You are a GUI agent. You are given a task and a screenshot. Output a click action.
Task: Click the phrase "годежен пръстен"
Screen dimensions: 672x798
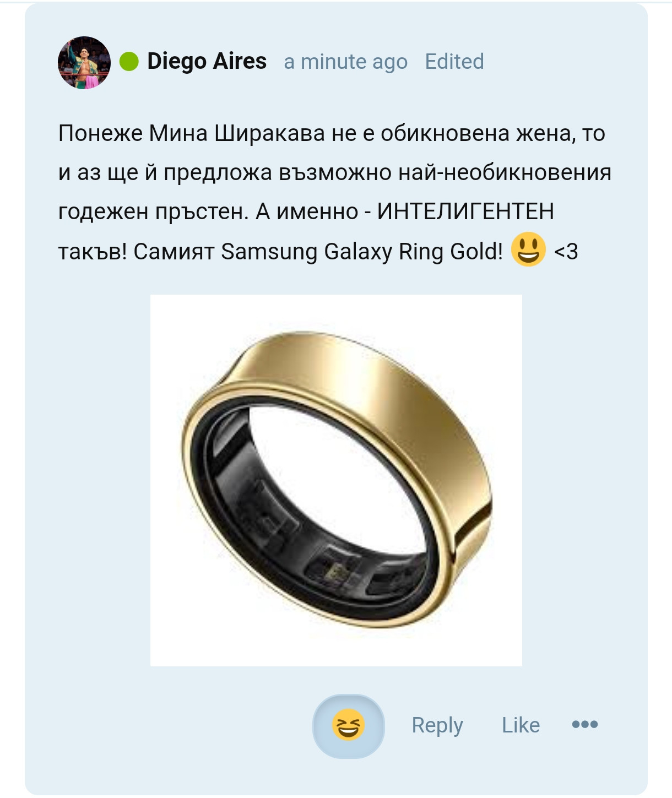point(154,212)
